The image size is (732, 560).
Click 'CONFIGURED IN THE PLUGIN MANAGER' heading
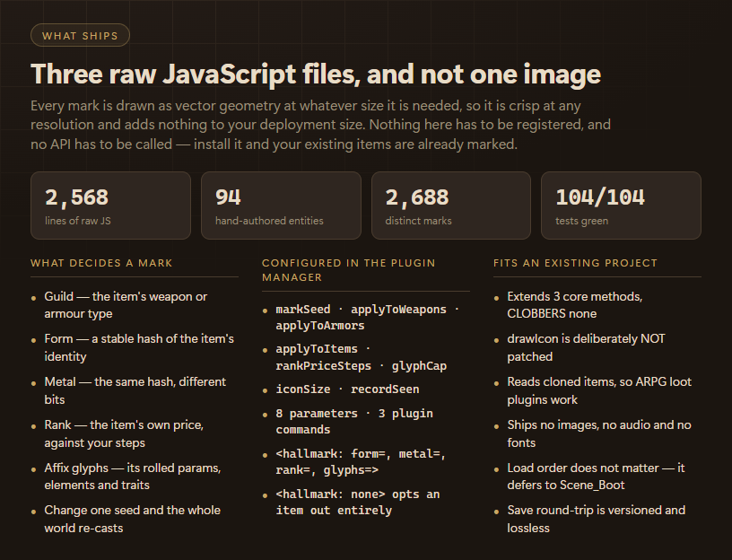coord(348,270)
